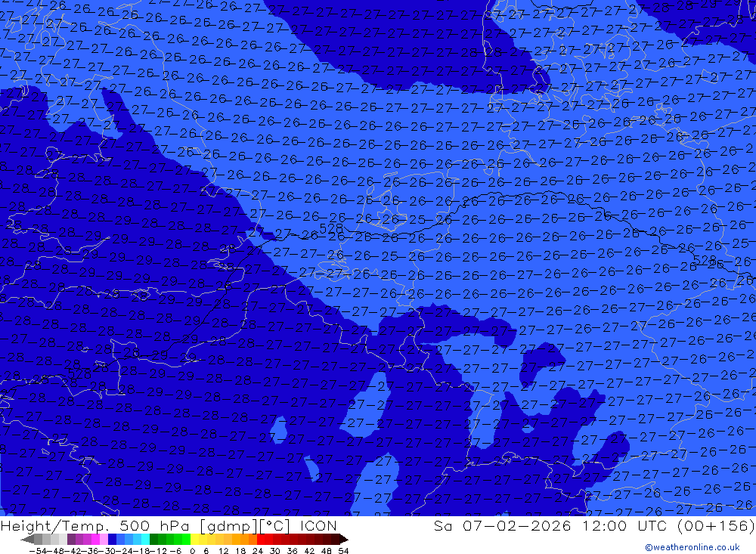Click the 54 label on the color scale
The width and height of the screenshot is (756, 554).
pos(343,551)
